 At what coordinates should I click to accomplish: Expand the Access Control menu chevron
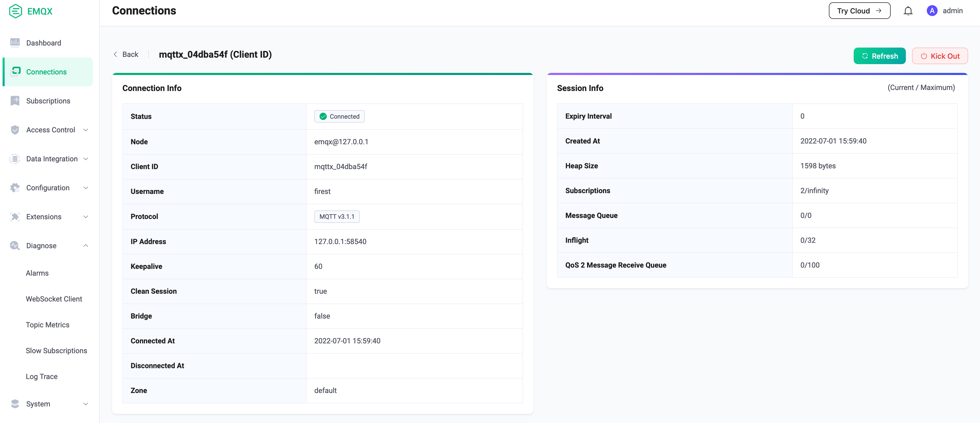86,130
